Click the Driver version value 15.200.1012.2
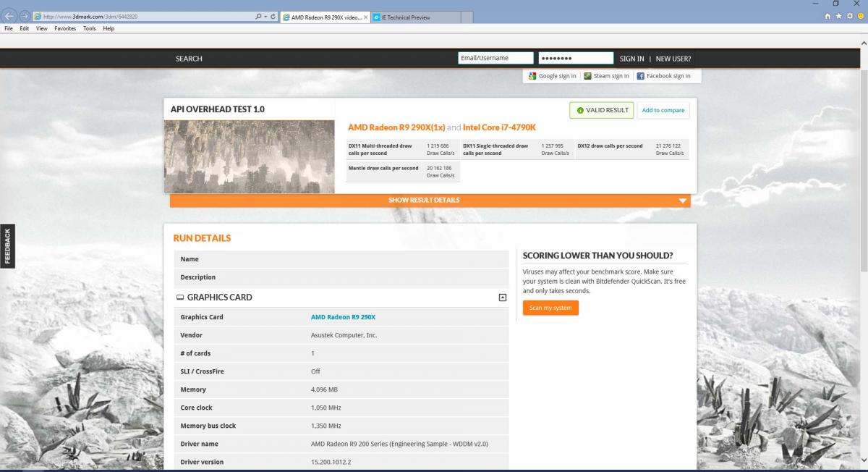The width and height of the screenshot is (868, 472). pos(331,462)
